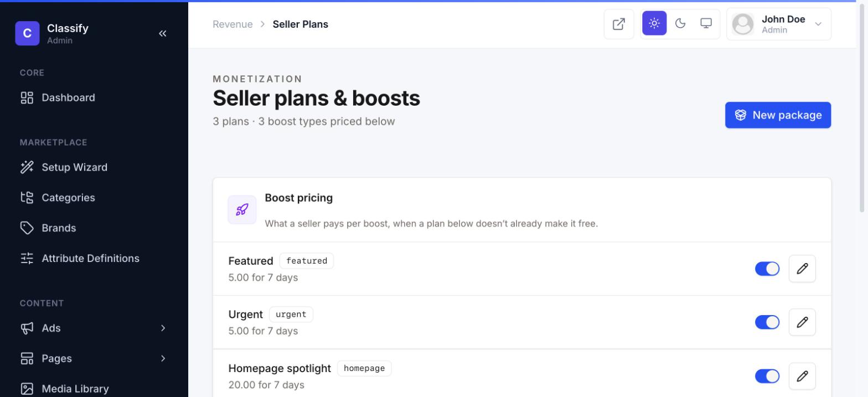Click the Classify logo icon
The width and height of the screenshot is (868, 397).
(x=27, y=33)
